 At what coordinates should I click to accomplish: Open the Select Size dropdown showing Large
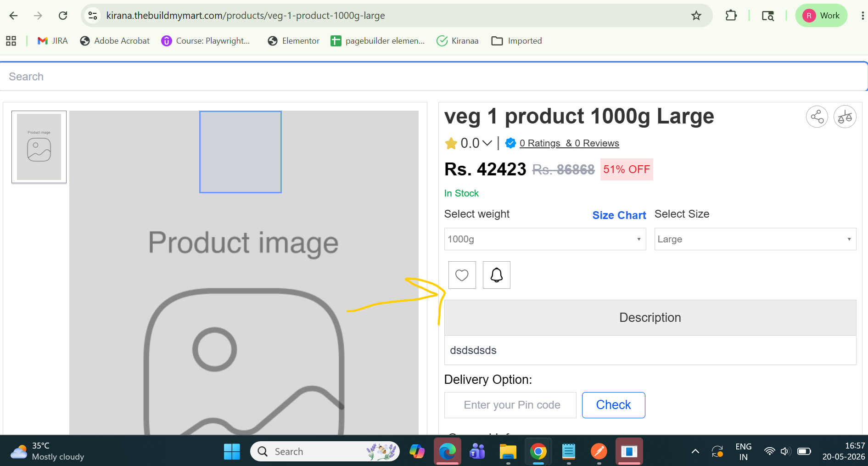click(755, 239)
